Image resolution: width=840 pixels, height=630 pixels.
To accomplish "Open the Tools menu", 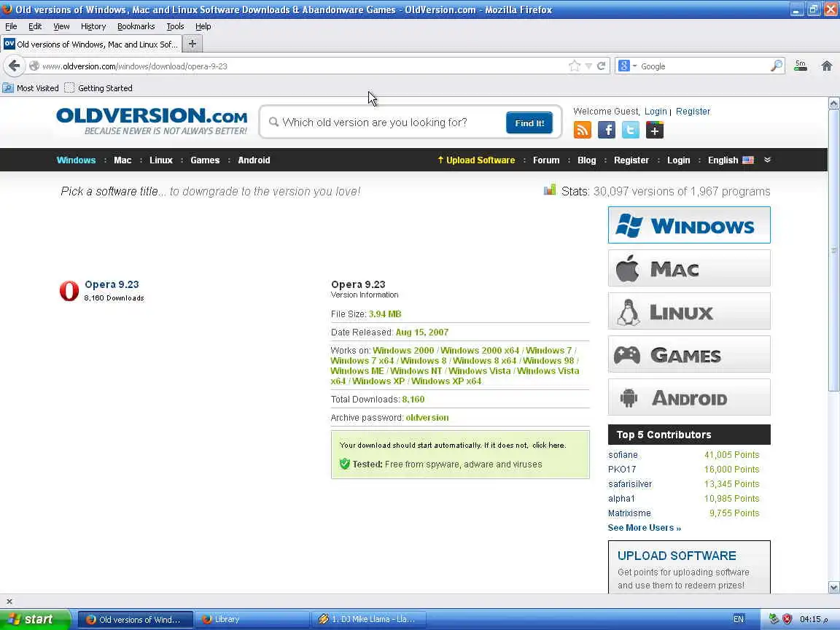I will tap(175, 26).
